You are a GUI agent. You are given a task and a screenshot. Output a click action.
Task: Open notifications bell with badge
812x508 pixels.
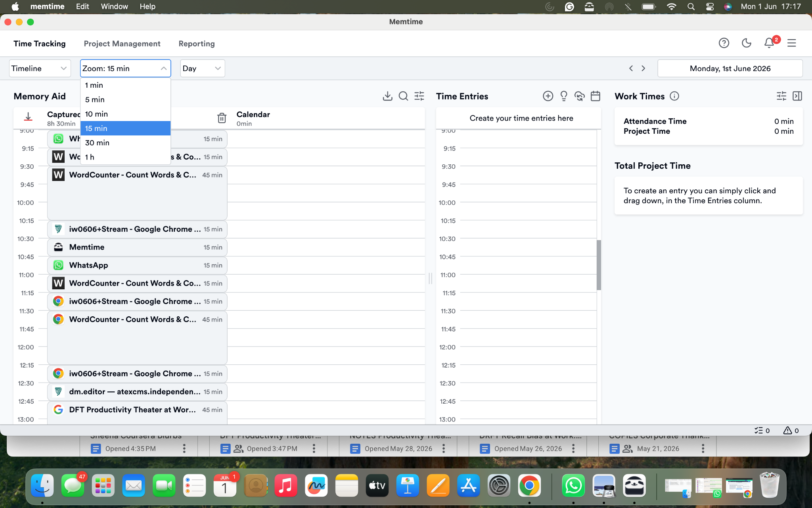770,43
